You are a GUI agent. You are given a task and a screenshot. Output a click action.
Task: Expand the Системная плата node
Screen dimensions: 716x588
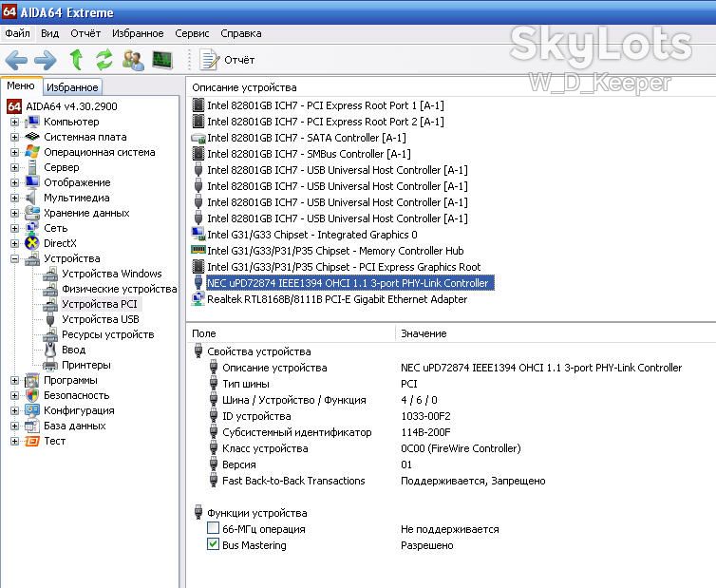14,137
